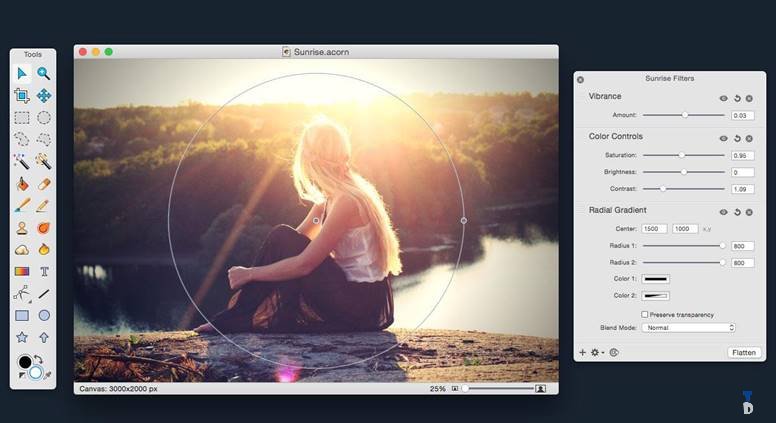Image resolution: width=776 pixels, height=423 pixels.
Task: Select the Oval shape tool
Action: [44, 315]
